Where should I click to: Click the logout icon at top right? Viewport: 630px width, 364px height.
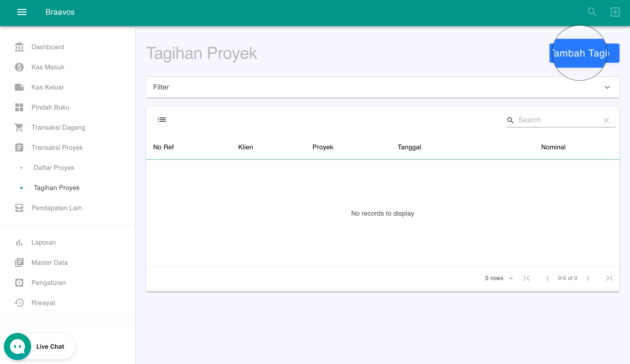click(615, 12)
